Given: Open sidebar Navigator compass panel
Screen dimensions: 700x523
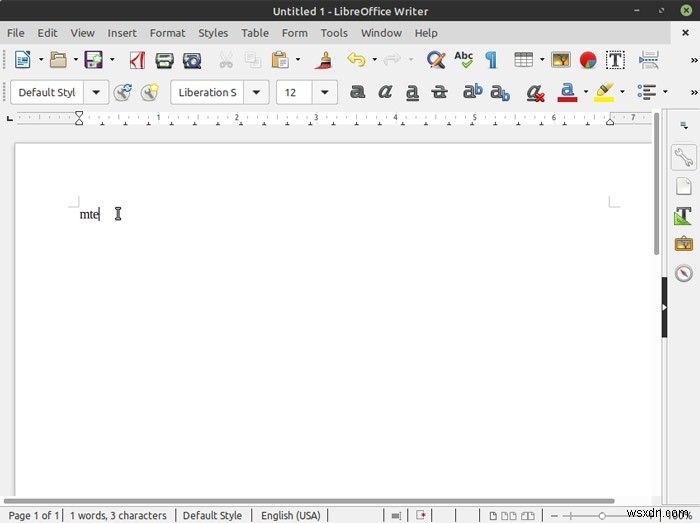Looking at the screenshot, I should pos(683,273).
